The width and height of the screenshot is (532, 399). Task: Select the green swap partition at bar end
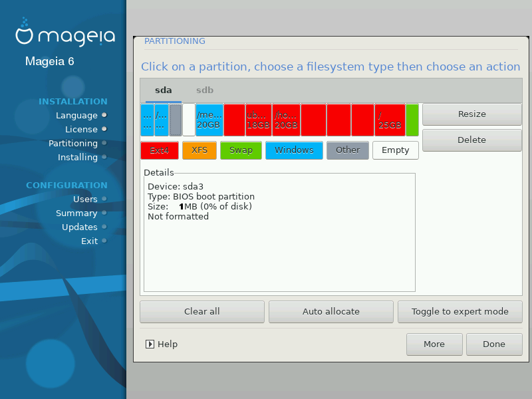pos(412,120)
